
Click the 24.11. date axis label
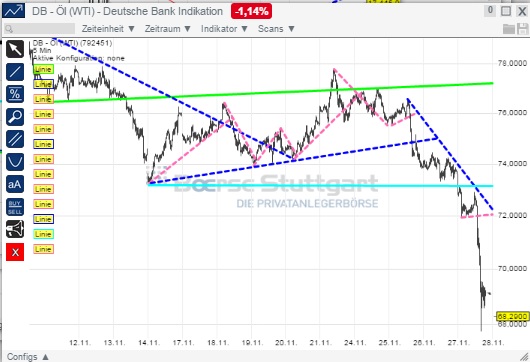[355, 343]
